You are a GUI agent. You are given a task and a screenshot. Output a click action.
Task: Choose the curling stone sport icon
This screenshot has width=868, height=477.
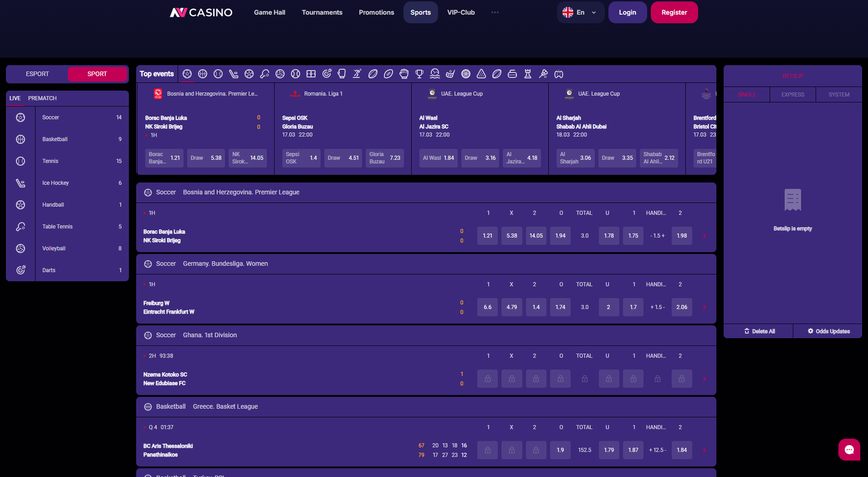coord(512,74)
